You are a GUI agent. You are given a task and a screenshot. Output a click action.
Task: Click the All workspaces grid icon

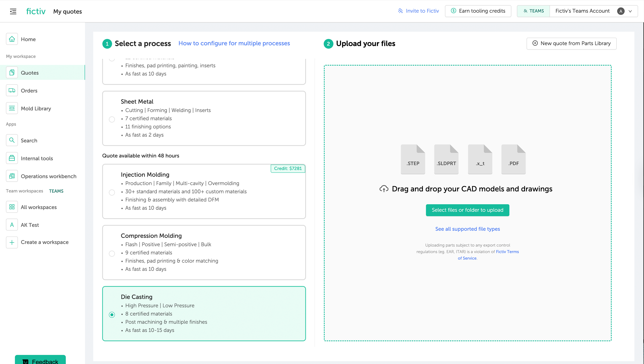[x=12, y=207]
